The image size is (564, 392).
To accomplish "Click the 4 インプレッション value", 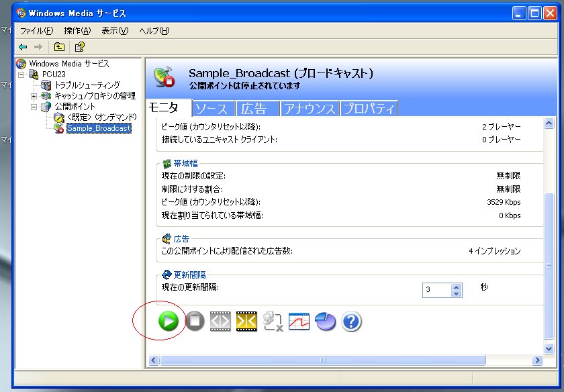I will tap(495, 251).
